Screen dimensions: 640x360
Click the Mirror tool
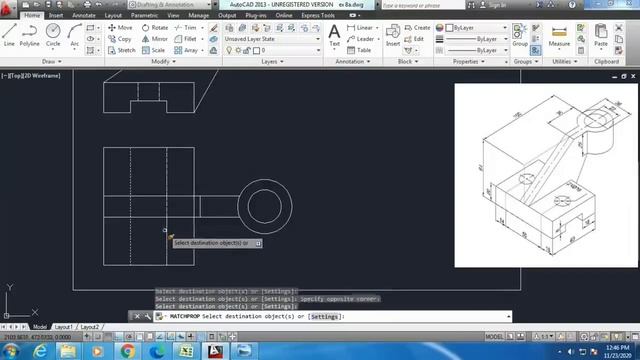[155, 39]
